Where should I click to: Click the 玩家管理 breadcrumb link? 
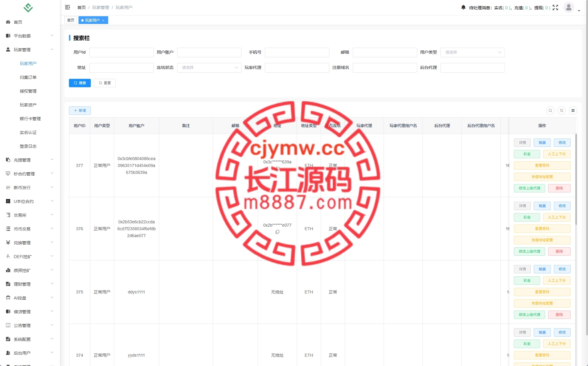tap(101, 7)
